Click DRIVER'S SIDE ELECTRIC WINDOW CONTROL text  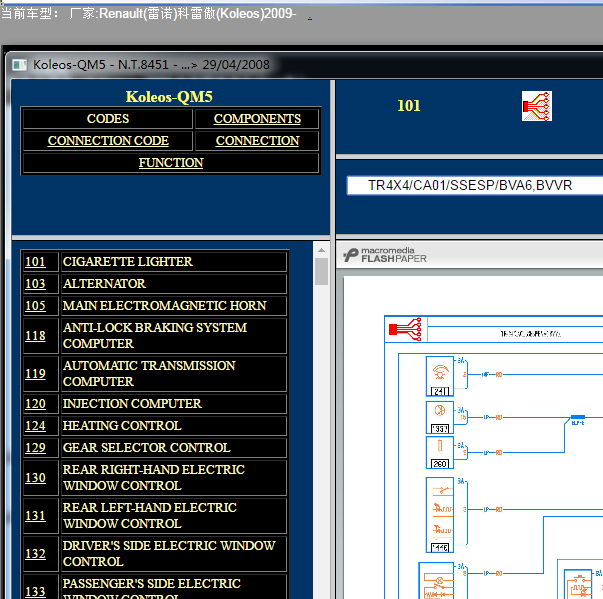tap(169, 554)
